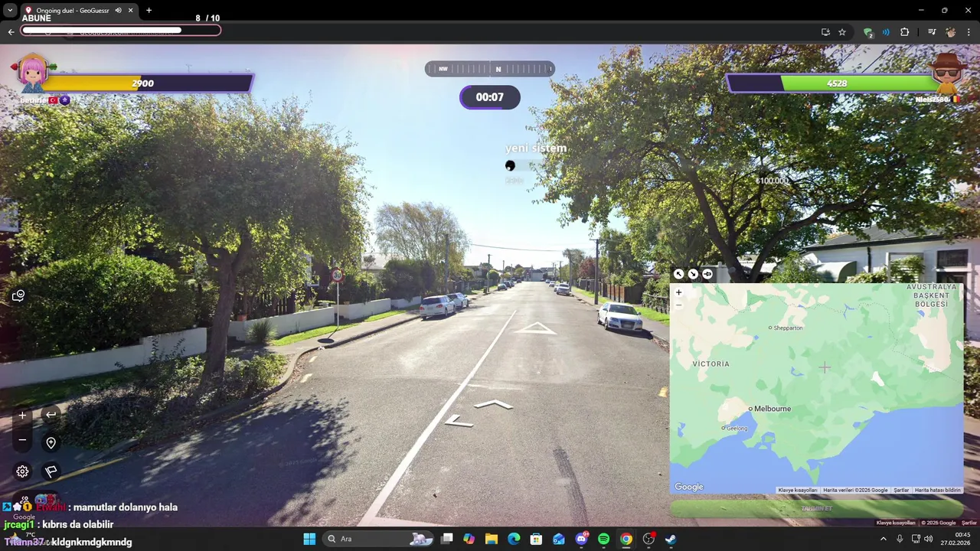The image size is (980, 551).
Task: Open the Şartlar link on map
Action: point(901,490)
